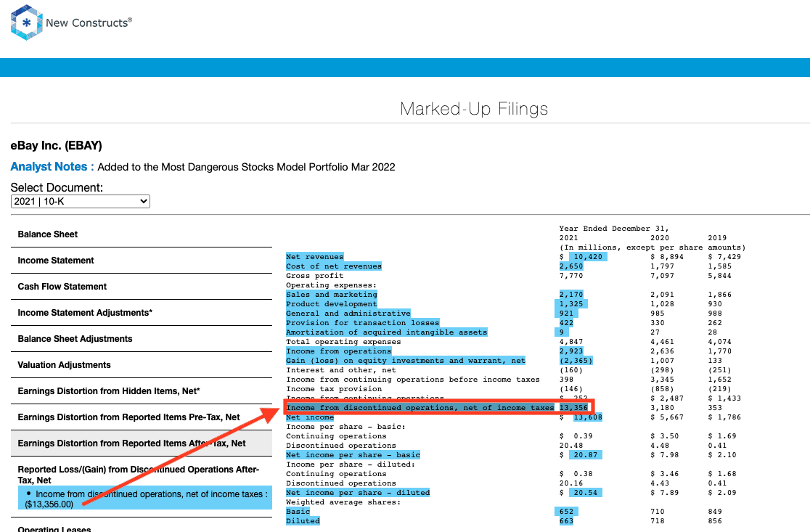Image resolution: width=810 pixels, height=532 pixels.
Task: Click the eBay Inc. (EBAY) company heading
Action: [x=57, y=146]
